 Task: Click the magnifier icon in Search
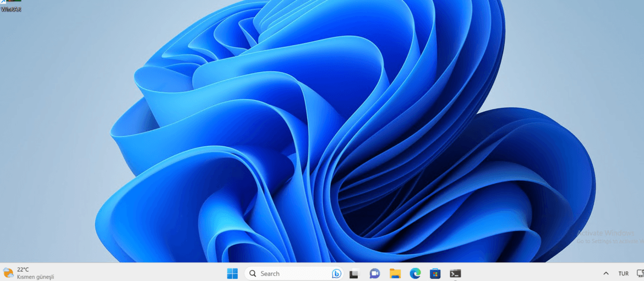(x=253, y=273)
